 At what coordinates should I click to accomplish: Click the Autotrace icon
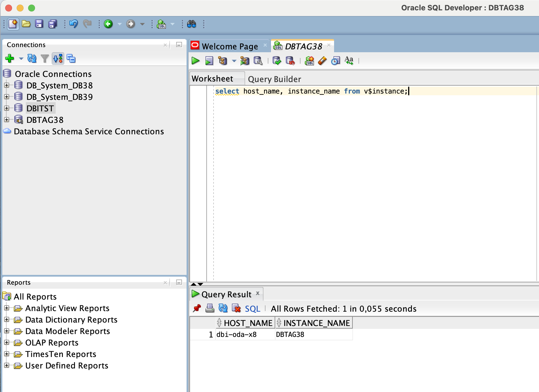pos(245,61)
